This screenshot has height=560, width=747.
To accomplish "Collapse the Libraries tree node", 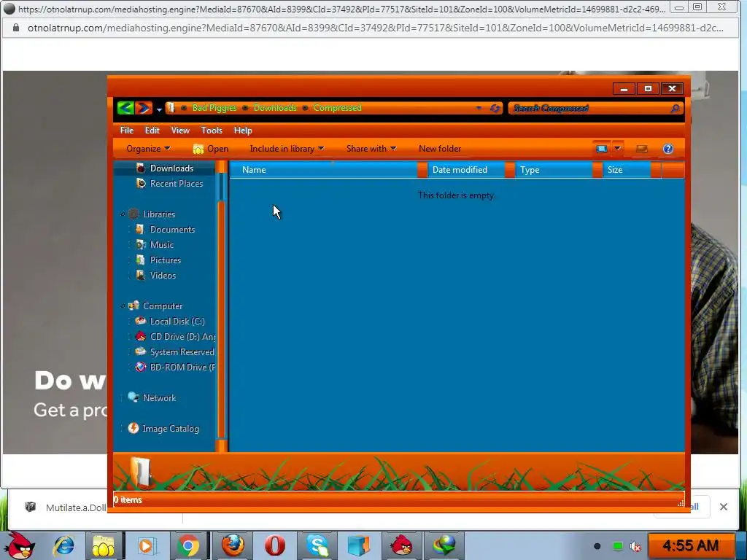I will coord(123,214).
